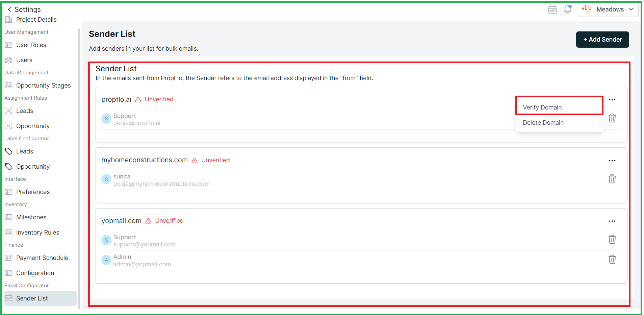The height and width of the screenshot is (315, 644).
Task: Expand the Meadows project dropdown
Action: (608, 9)
